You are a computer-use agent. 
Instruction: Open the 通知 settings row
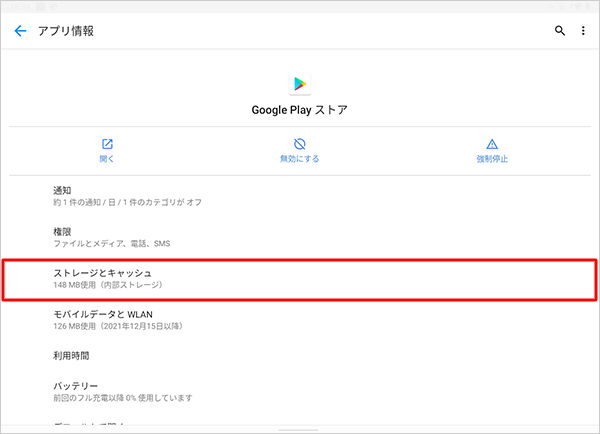pyautogui.click(x=300, y=196)
